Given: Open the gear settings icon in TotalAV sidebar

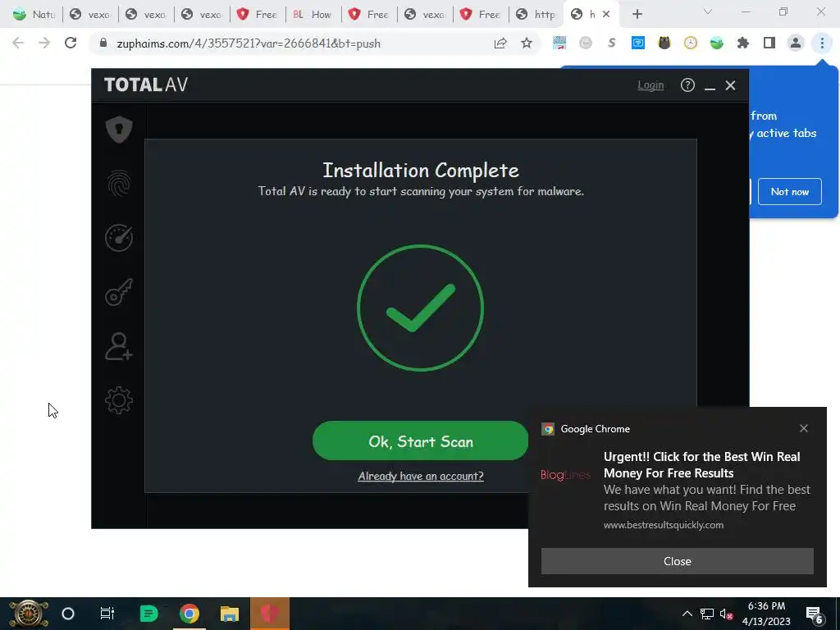Looking at the screenshot, I should tap(119, 400).
